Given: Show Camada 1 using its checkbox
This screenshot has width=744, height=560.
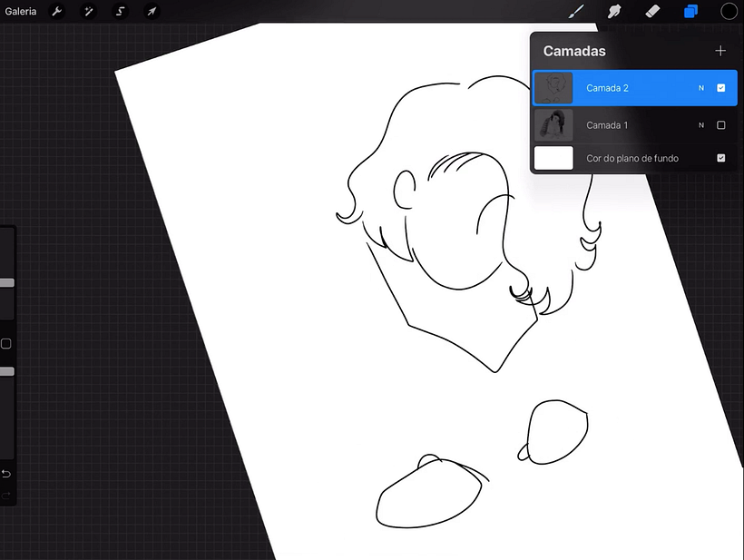Looking at the screenshot, I should click(720, 125).
